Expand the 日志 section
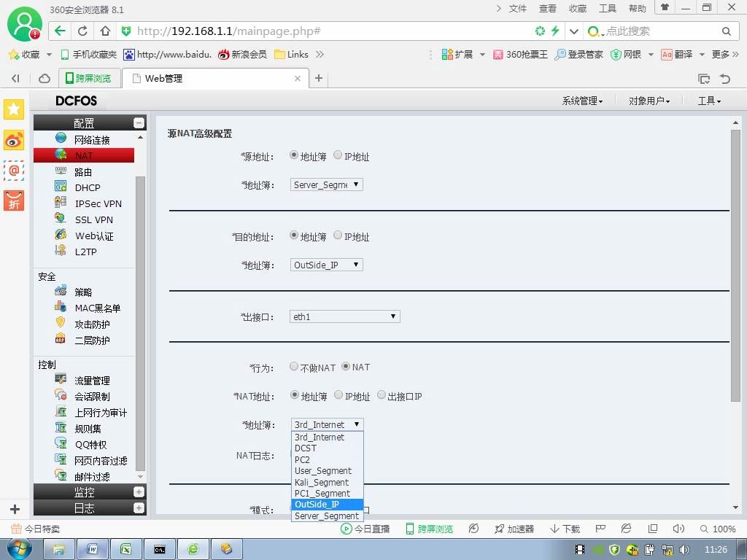This screenshot has height=560, width=747. pos(139,508)
